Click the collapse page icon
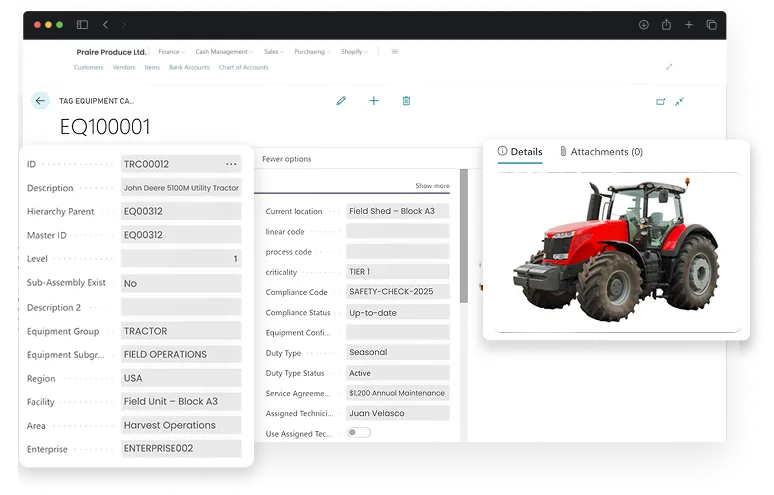 click(679, 102)
